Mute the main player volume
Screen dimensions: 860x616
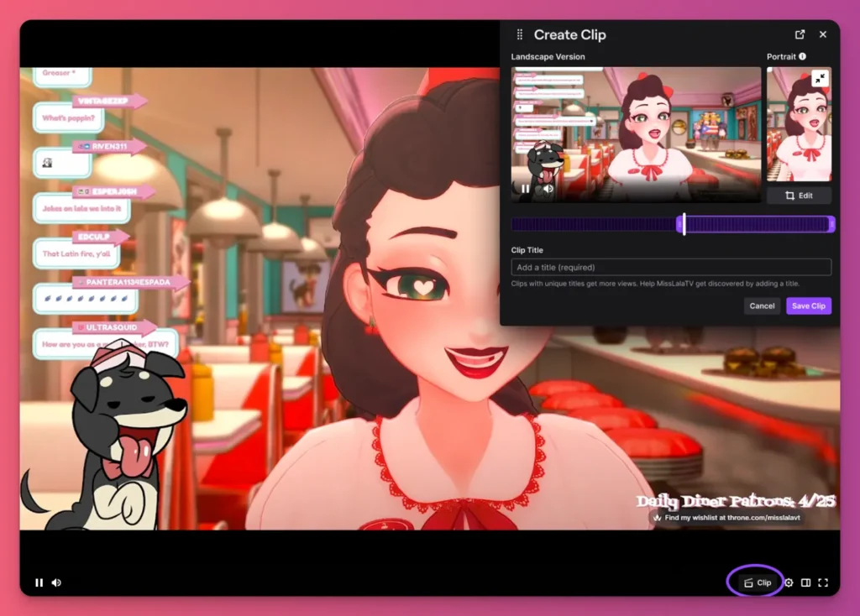click(x=56, y=582)
